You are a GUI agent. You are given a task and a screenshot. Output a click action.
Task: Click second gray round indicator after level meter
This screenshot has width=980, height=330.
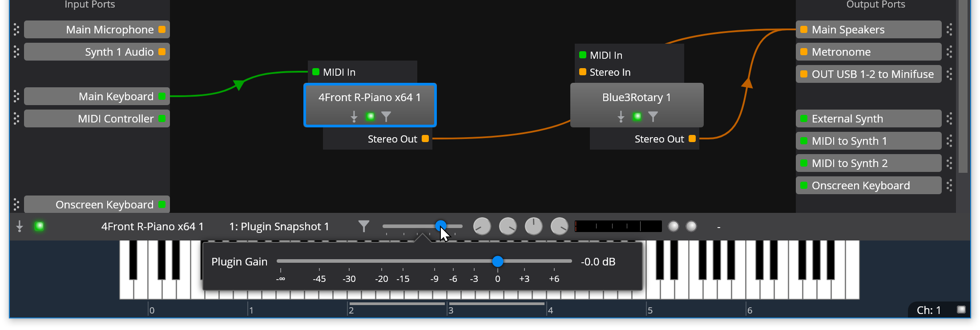691,226
